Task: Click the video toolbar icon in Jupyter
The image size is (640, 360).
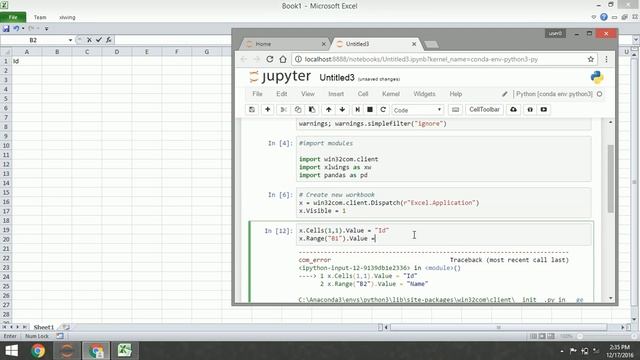Action: (544, 110)
